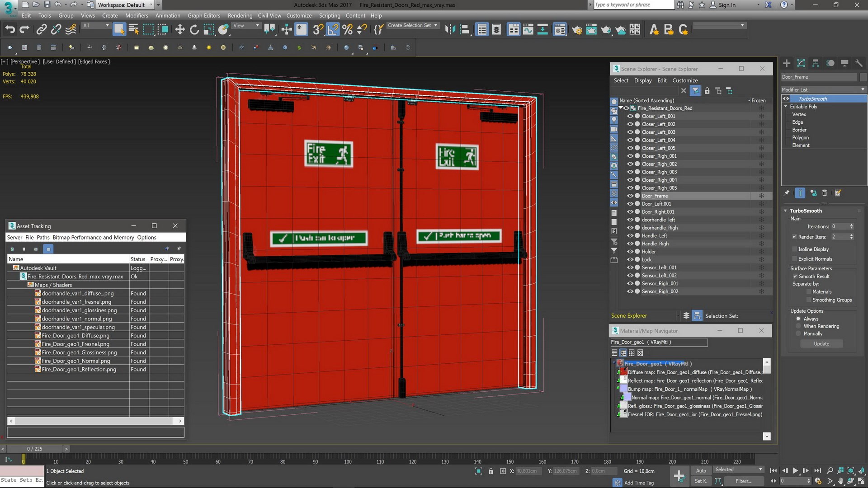The width and height of the screenshot is (868, 488).
Task: Choose the Bind to Space Warp tool
Action: coord(71,29)
